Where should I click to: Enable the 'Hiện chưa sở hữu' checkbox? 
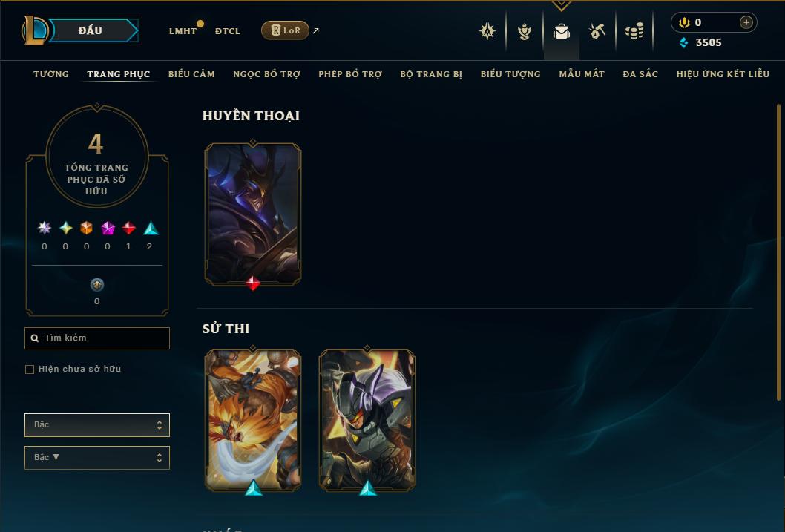(x=30, y=370)
